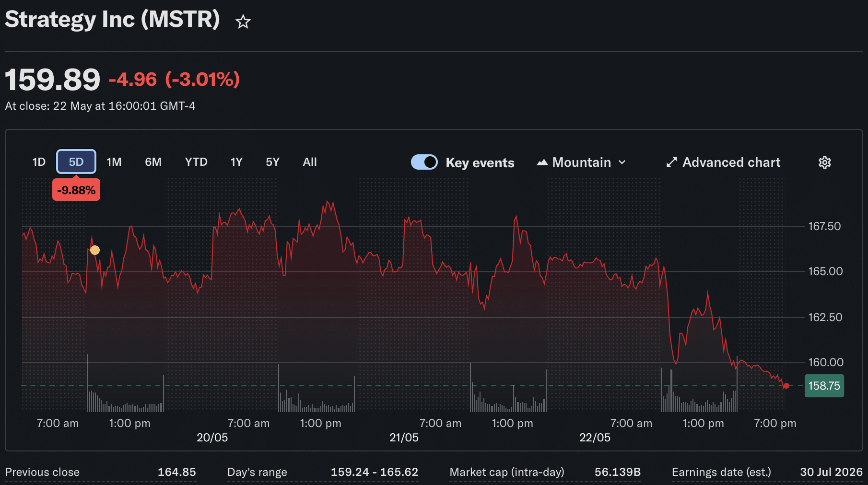Click the red last-price dot on chart

click(786, 386)
